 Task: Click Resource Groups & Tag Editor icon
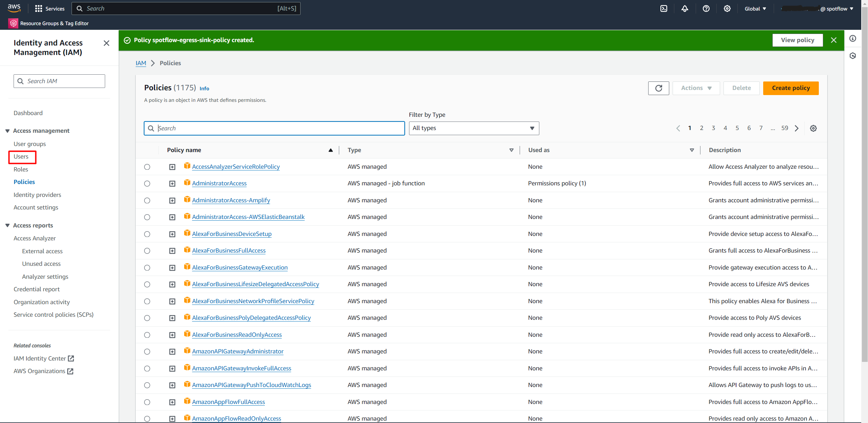click(13, 23)
